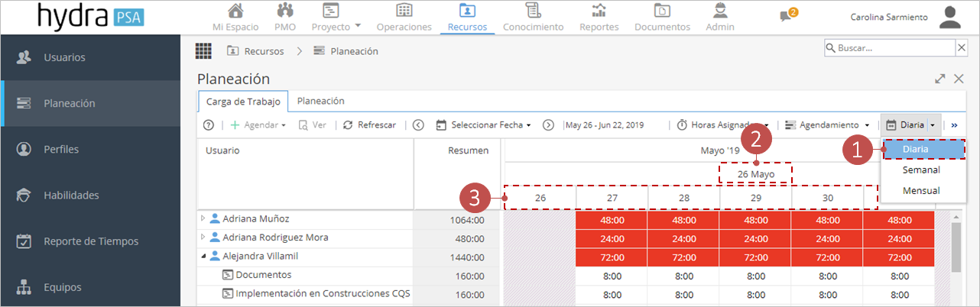Viewport: 980px width, 307px height.
Task: Expand the Agendamiento dropdown
Action: point(828,124)
